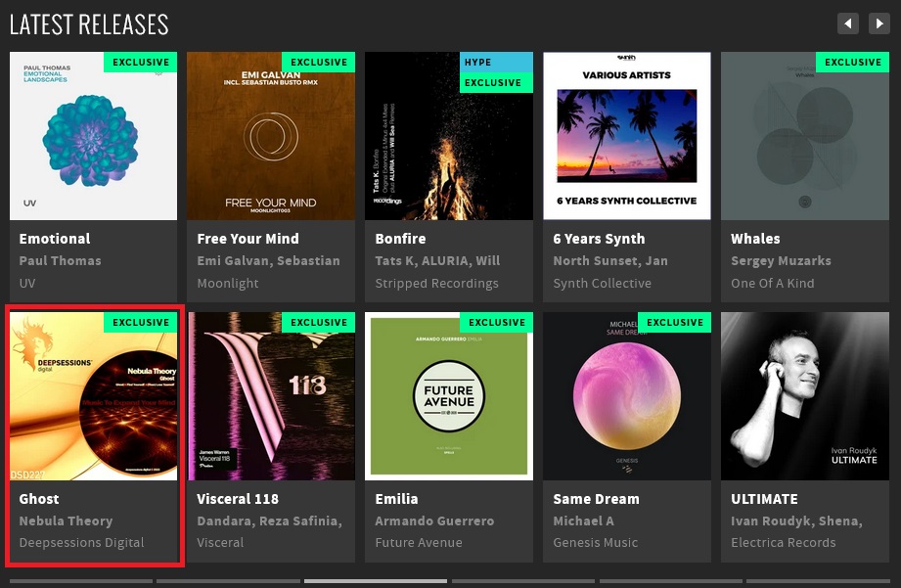
Task: Click the Same Dream pink sphere cover
Action: click(627, 396)
